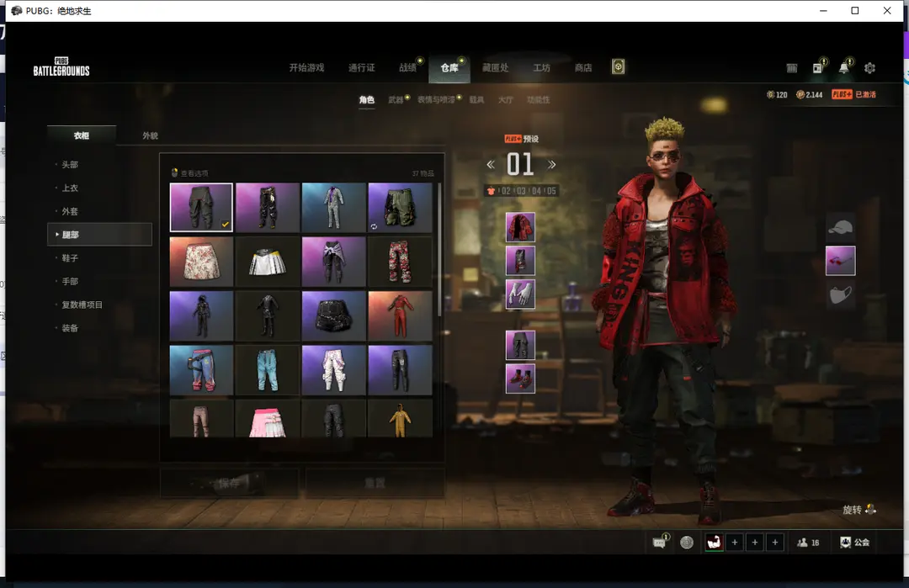Select the 装备 category
The height and width of the screenshot is (588, 909).
70,328
